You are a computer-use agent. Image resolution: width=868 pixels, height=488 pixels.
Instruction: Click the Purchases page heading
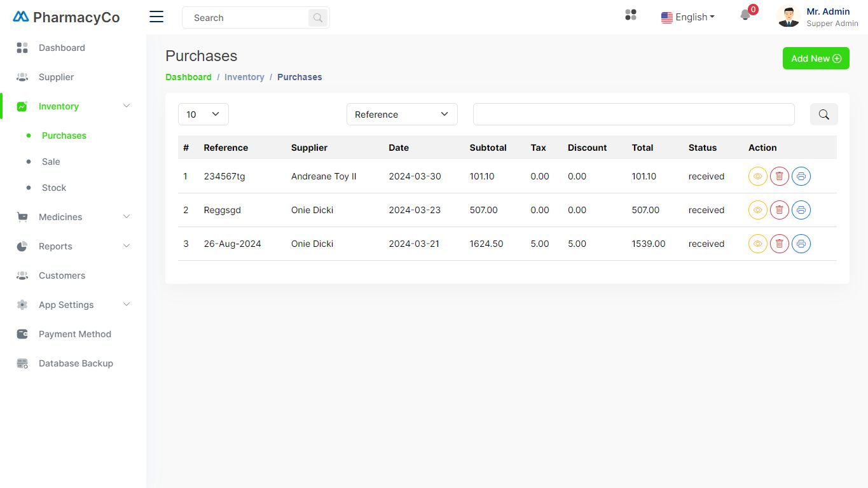coord(201,56)
